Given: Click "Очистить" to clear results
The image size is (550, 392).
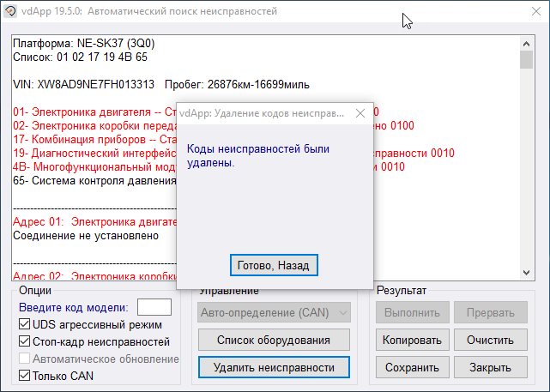Looking at the screenshot, I should (490, 341).
